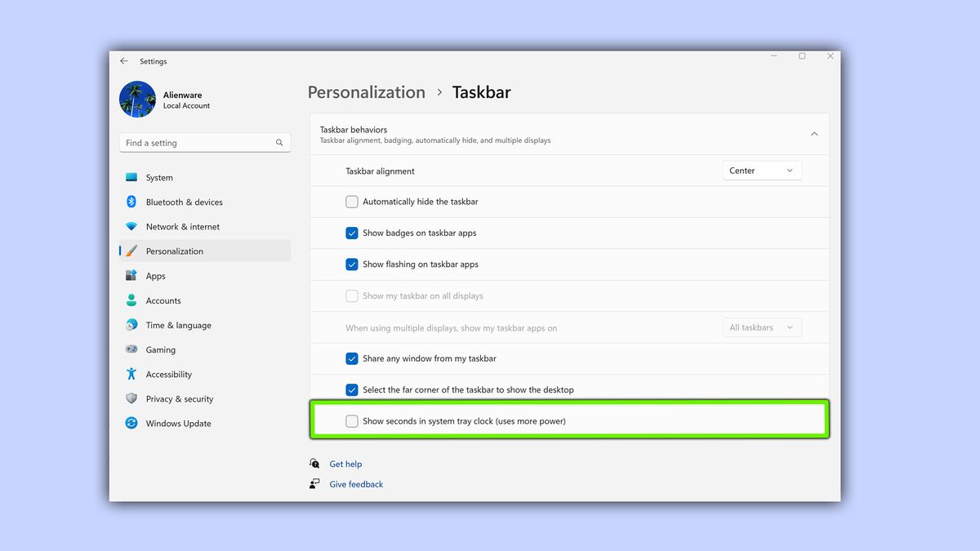Collapse the Taskbar behaviors section
The image size is (980, 551).
[x=814, y=134]
